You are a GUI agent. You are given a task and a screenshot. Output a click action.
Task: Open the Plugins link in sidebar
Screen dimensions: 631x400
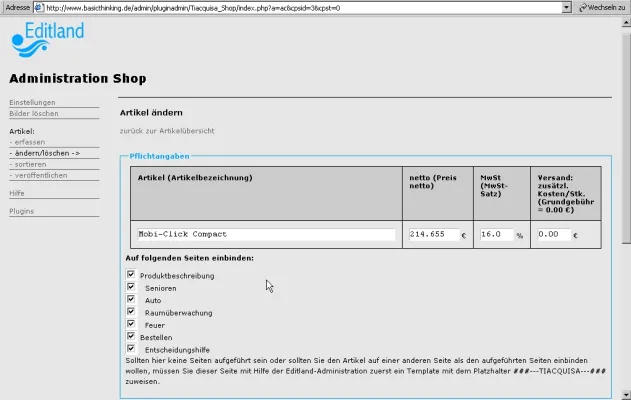click(x=21, y=211)
